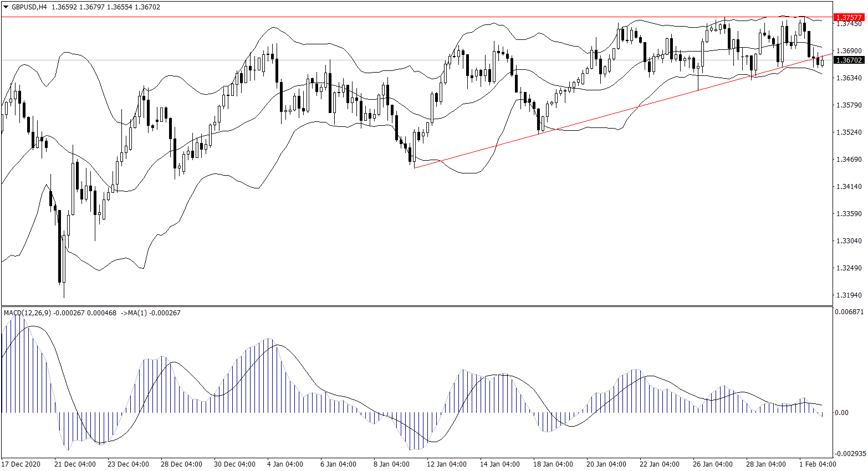Viewport: 868px width, 471px height.
Task: Click the 17 Dec 2020 date label
Action: point(21,464)
